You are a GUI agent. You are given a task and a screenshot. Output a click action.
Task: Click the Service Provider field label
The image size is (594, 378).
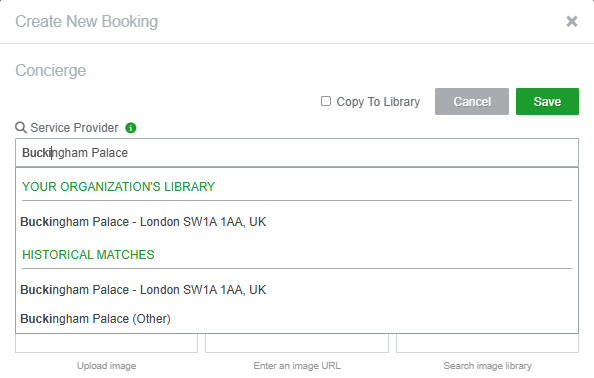coord(74,128)
